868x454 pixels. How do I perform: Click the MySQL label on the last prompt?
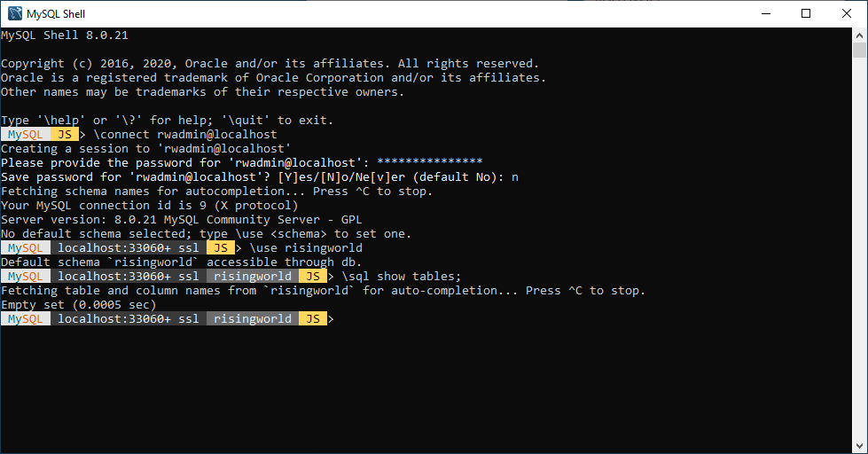(25, 319)
